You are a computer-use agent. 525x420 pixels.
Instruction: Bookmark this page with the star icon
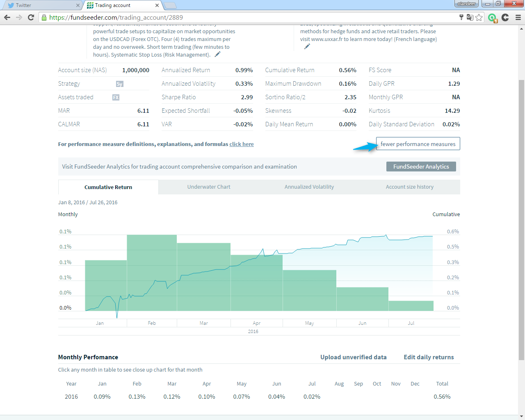coord(479,17)
